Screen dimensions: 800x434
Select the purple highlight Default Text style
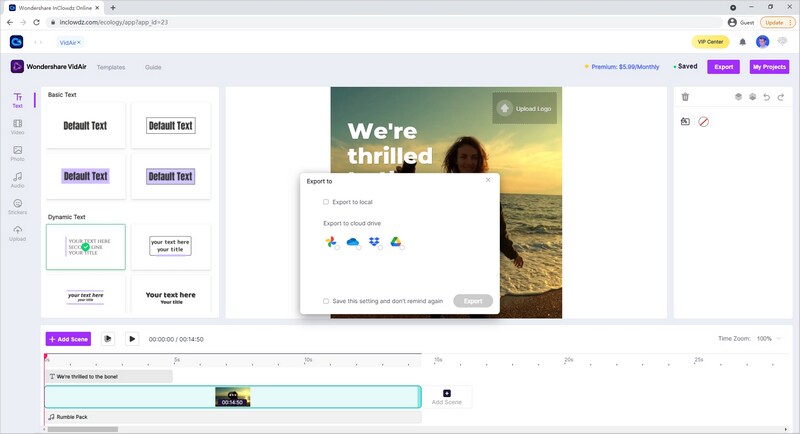pyautogui.click(x=85, y=176)
